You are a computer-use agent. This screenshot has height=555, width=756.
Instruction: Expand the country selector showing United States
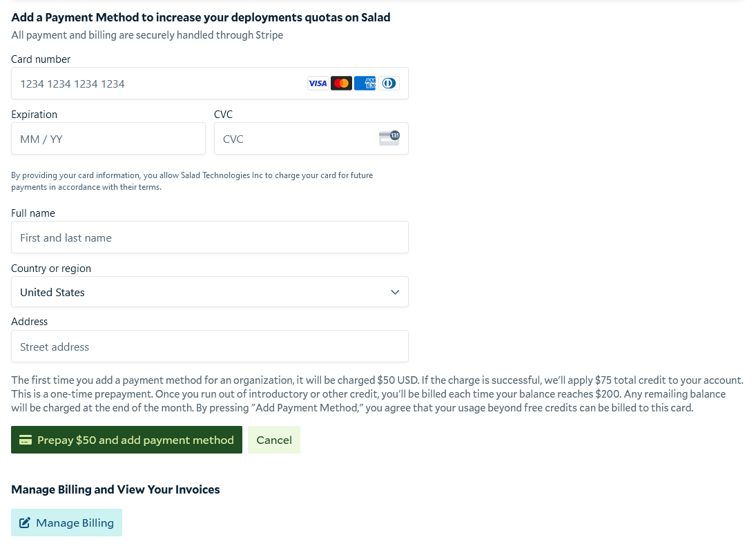tap(210, 291)
